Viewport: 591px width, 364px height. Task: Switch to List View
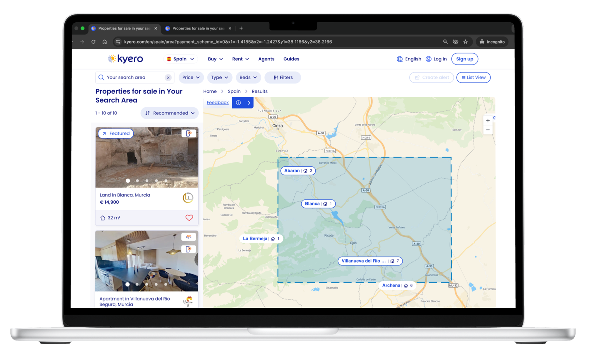(473, 77)
